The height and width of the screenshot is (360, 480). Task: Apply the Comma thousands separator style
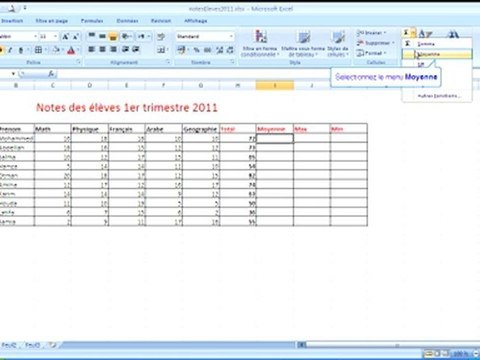207,50
